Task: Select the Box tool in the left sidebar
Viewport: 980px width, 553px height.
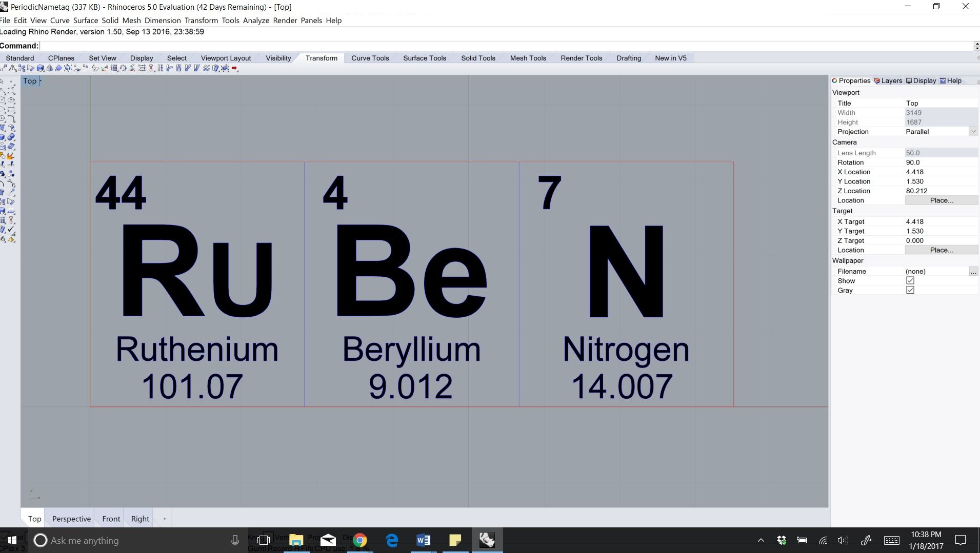Action: pos(4,136)
